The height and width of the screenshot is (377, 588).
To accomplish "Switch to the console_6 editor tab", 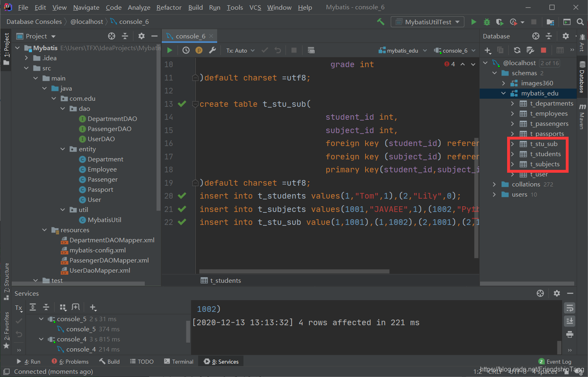I will coord(190,36).
